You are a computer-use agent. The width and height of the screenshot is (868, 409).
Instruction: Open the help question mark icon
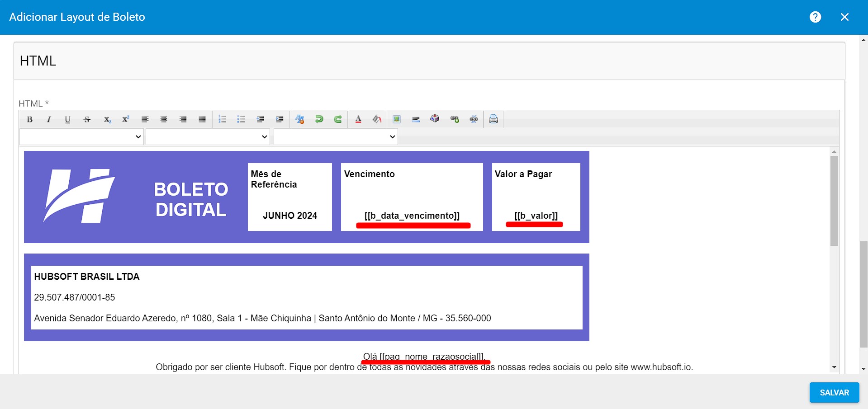point(815,17)
